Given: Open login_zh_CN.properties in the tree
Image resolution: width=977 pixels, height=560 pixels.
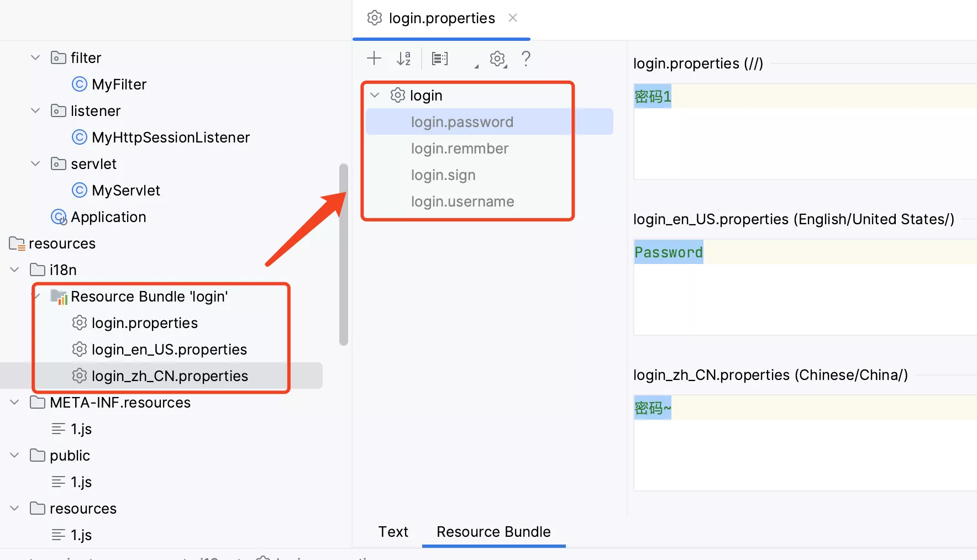Looking at the screenshot, I should coord(170,376).
